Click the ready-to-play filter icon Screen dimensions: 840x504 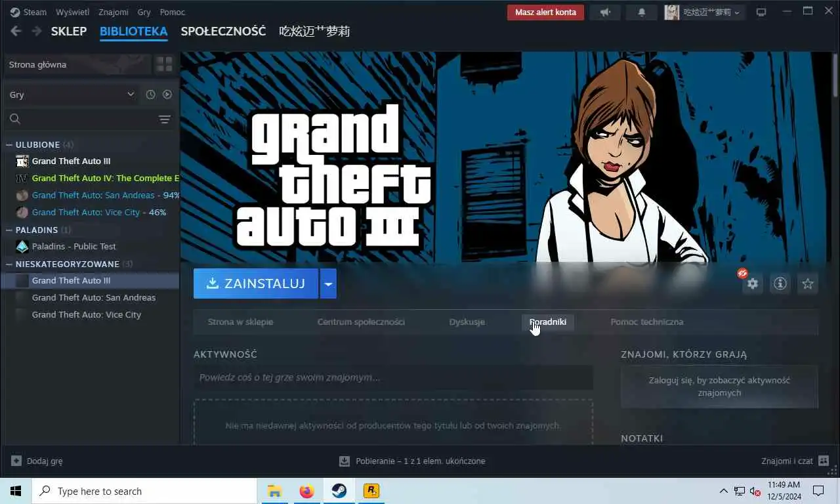167,94
